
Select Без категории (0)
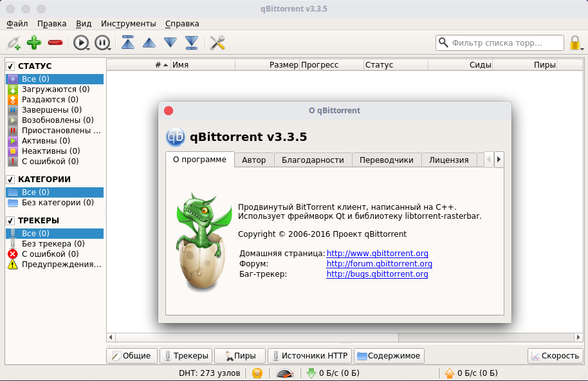(x=55, y=203)
